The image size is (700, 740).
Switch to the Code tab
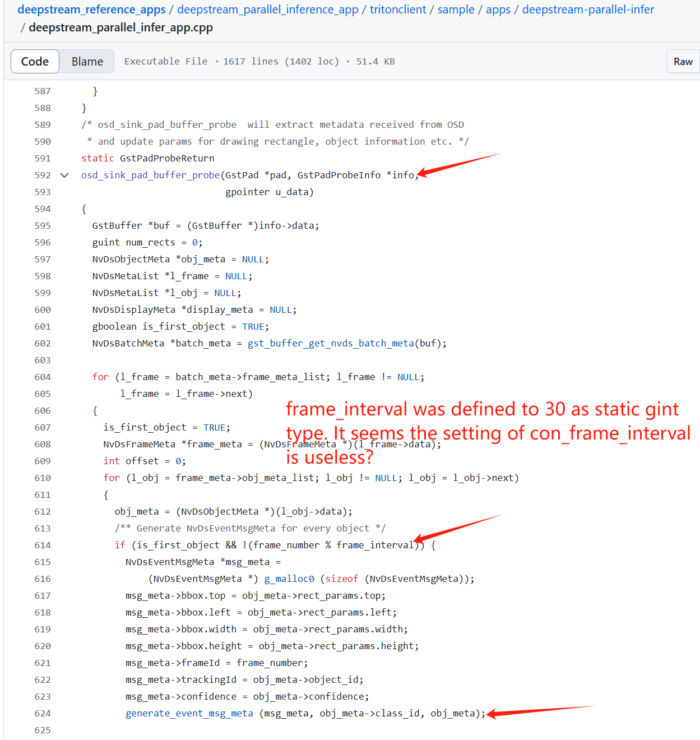click(x=35, y=62)
